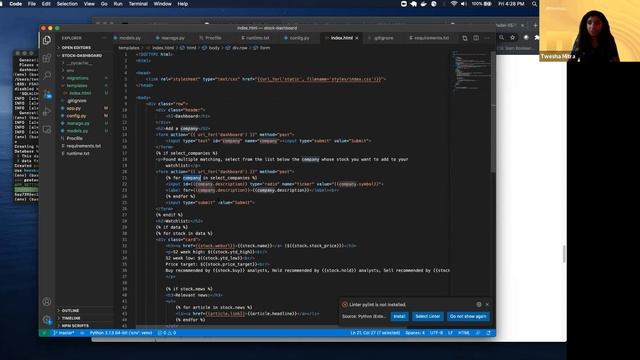Click Wi-Fi icon in macOS menu bar

coord(453,4)
